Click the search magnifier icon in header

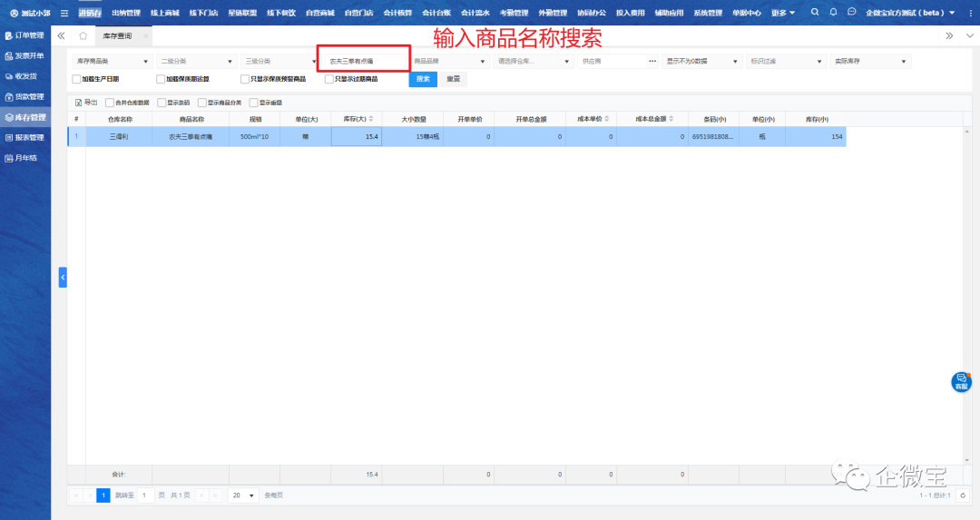(814, 12)
